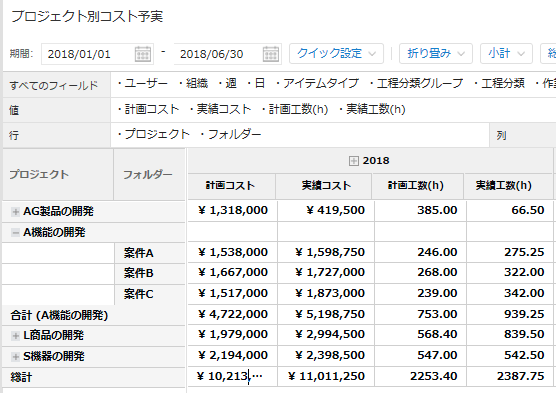Open 折り畳み dropdown
This screenshot has width=556, height=393.
coord(436,54)
